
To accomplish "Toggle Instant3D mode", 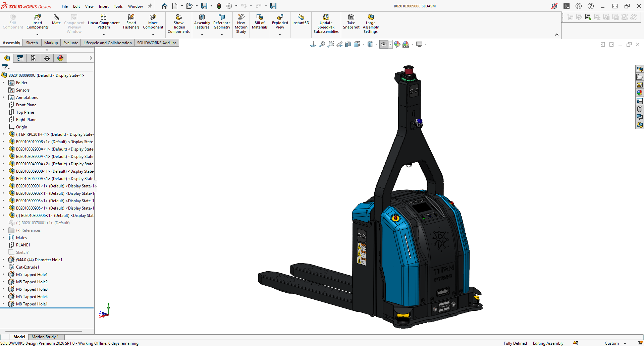I will [x=301, y=17].
